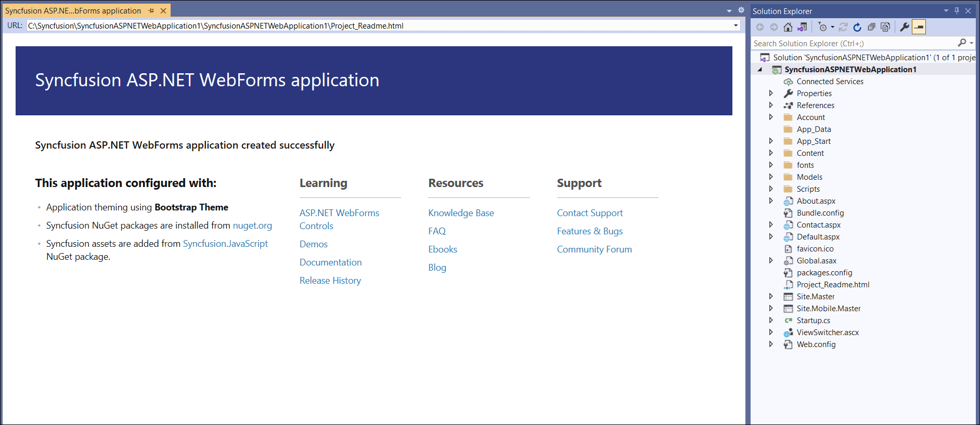The height and width of the screenshot is (425, 980).
Task: Open ASP.NET WebForms Controls link
Action: tap(339, 219)
